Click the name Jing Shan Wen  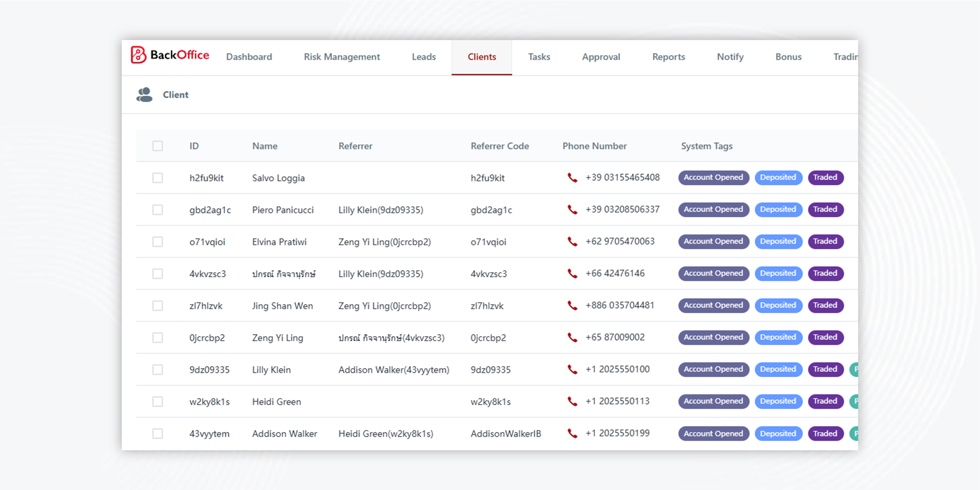(283, 306)
